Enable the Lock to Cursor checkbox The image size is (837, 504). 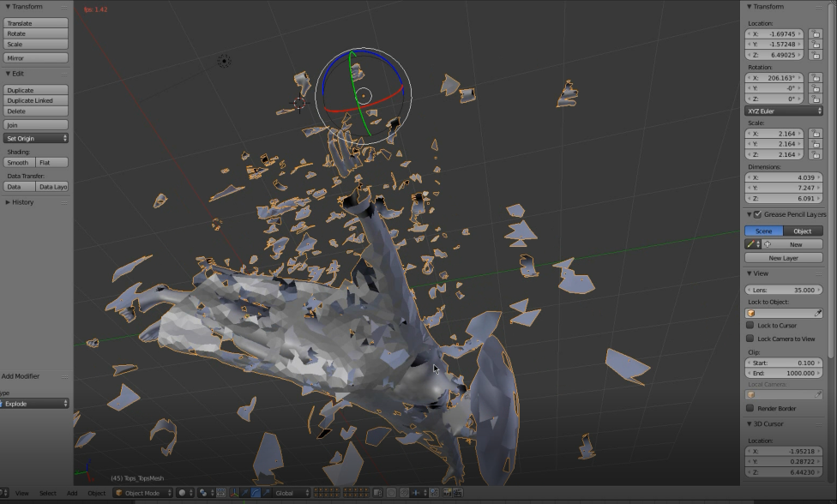(x=750, y=326)
